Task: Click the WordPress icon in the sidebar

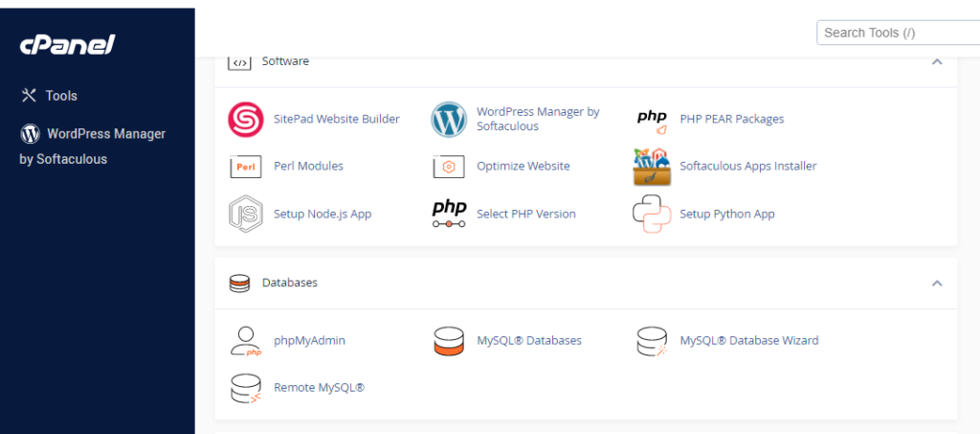Action: pos(30,134)
